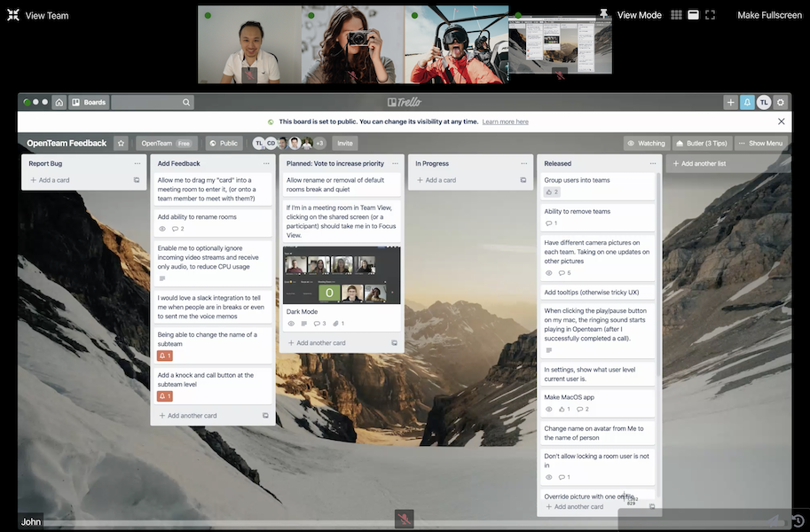The image size is (810, 532).
Task: Click Show Menu
Action: coord(760,143)
